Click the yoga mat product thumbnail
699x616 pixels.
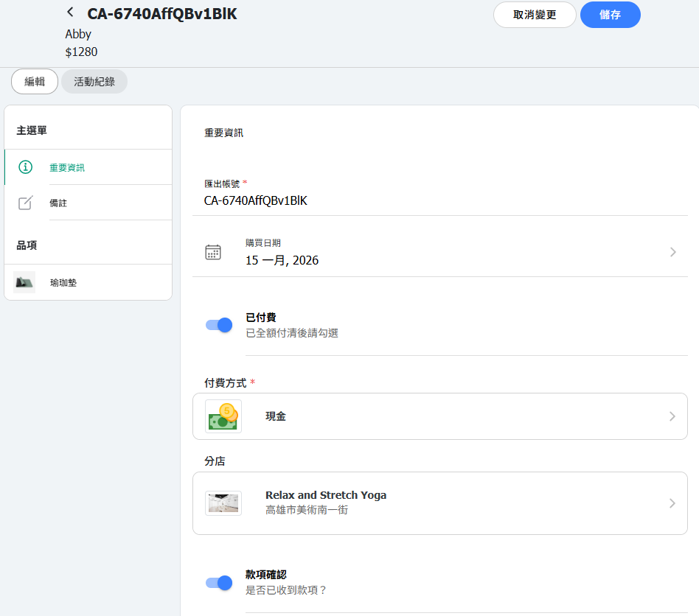(24, 282)
